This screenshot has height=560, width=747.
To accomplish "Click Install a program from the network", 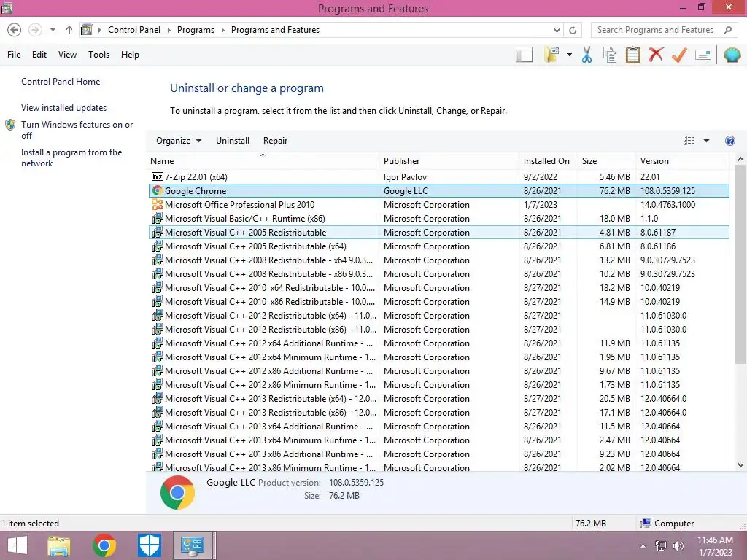I will pyautogui.click(x=71, y=157).
